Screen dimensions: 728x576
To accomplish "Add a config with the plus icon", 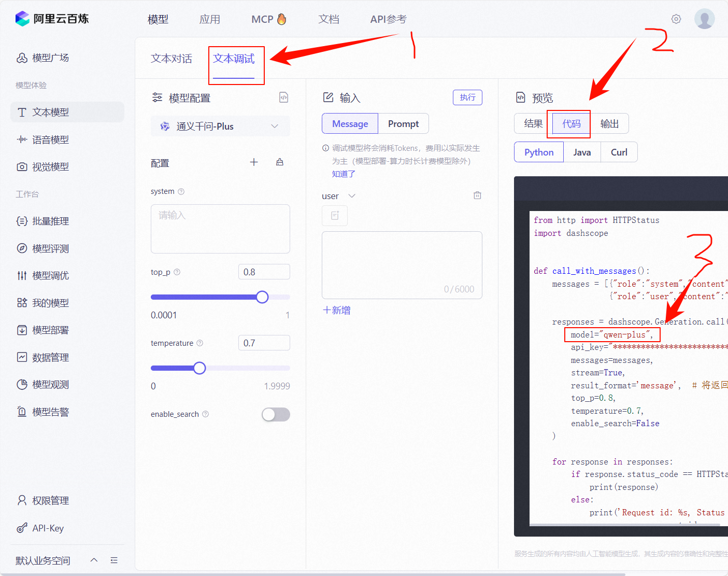I will coord(254,162).
